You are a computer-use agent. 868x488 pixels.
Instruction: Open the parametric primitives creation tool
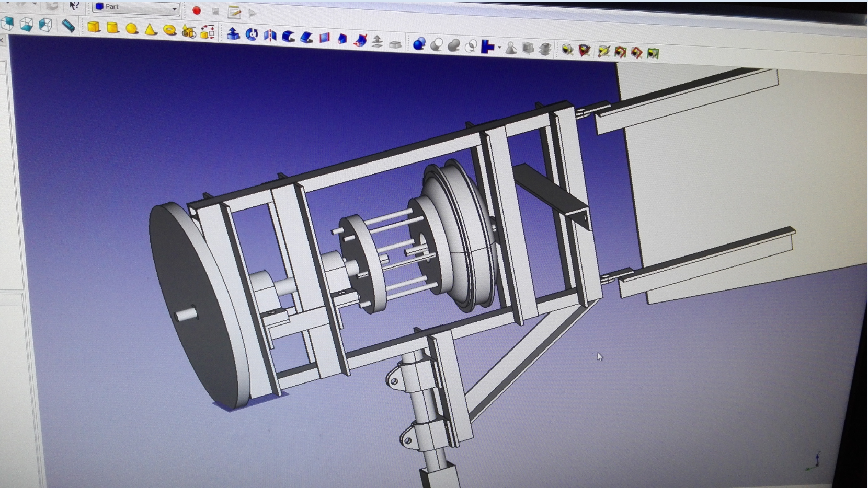click(x=189, y=32)
